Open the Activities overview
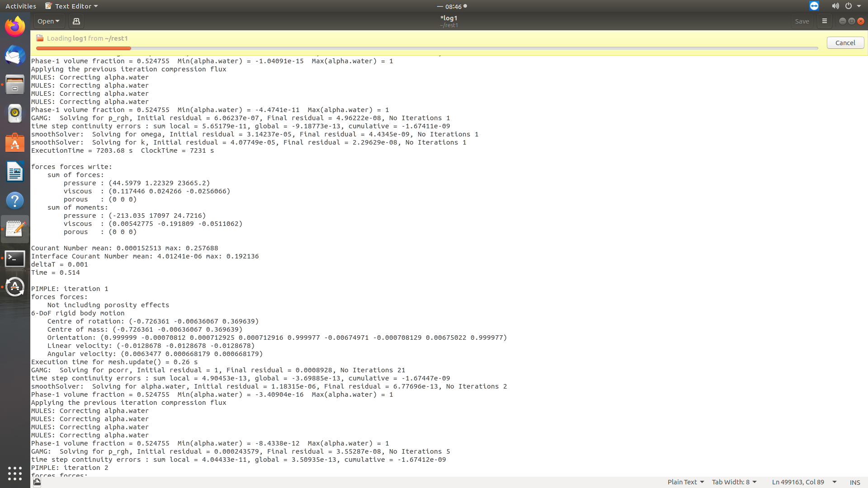Image resolution: width=868 pixels, height=488 pixels. coord(20,6)
